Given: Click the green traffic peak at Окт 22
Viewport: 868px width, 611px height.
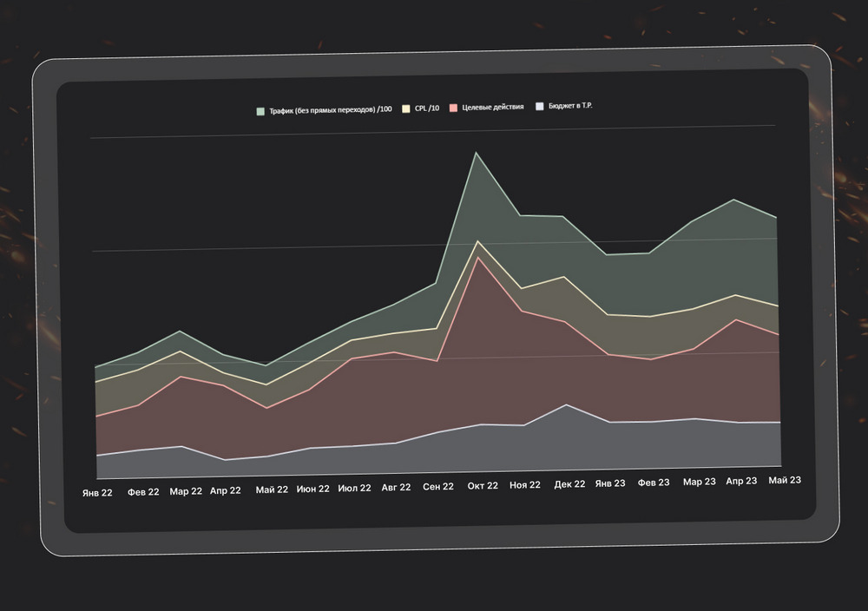Looking at the screenshot, I should pos(476,153).
